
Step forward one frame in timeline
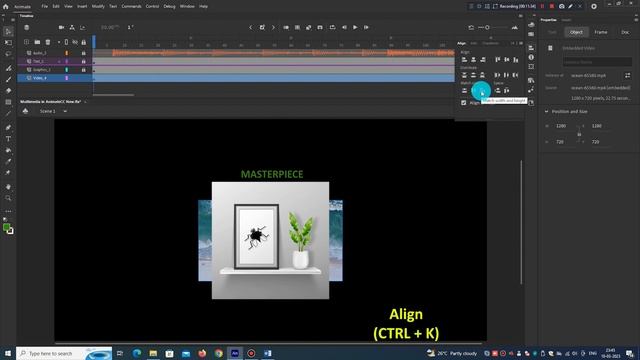pos(367,27)
